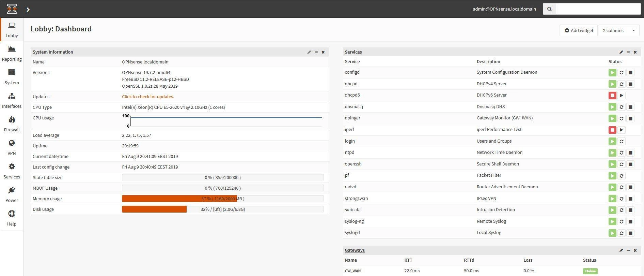Click the red stopped status of dhcpd6
This screenshot has height=276, width=644.
(612, 96)
